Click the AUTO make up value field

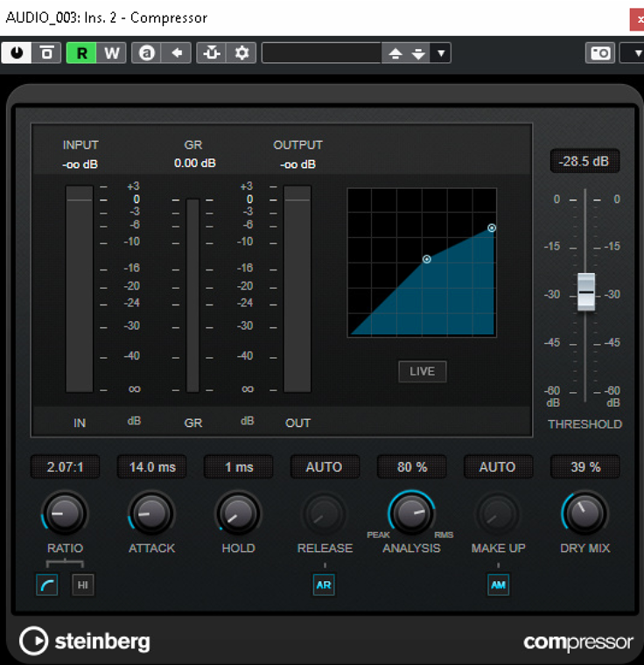[498, 467]
